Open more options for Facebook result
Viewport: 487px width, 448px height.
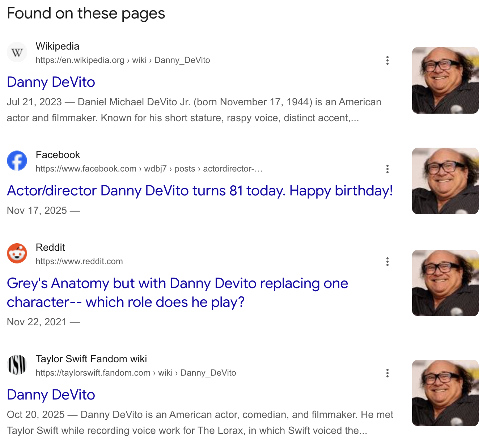click(387, 169)
